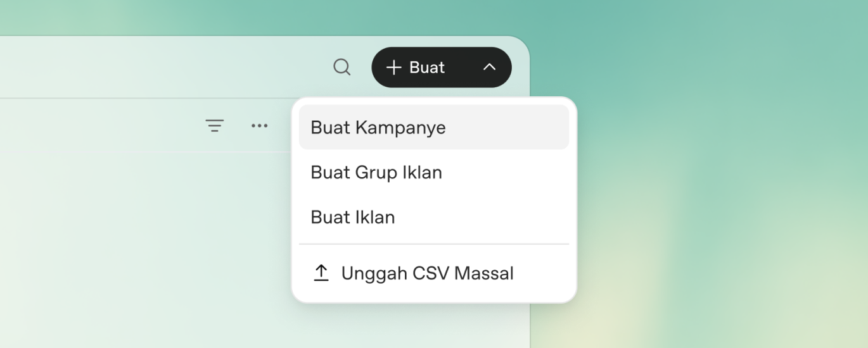Open the filter lines icon
This screenshot has height=348, width=868.
[215, 125]
